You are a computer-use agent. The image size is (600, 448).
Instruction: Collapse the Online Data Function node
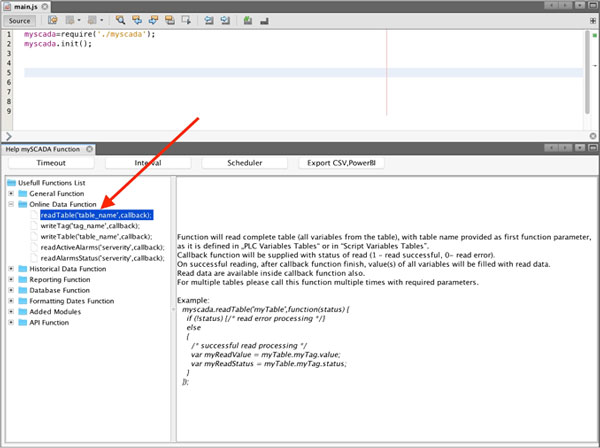tap(11, 204)
